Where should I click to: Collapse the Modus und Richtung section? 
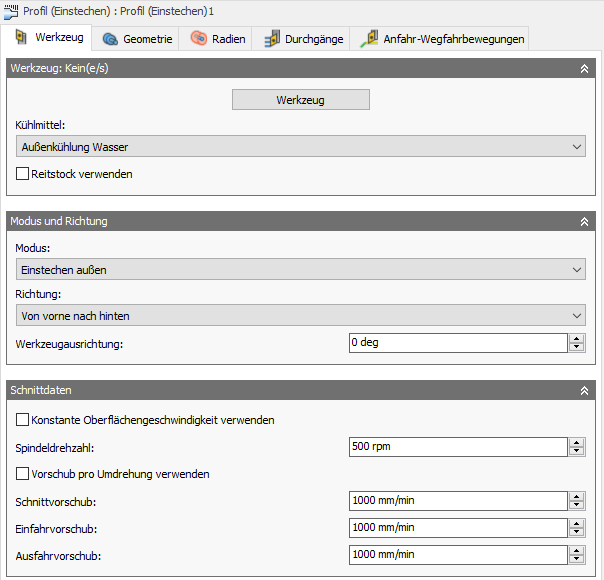[x=584, y=221]
